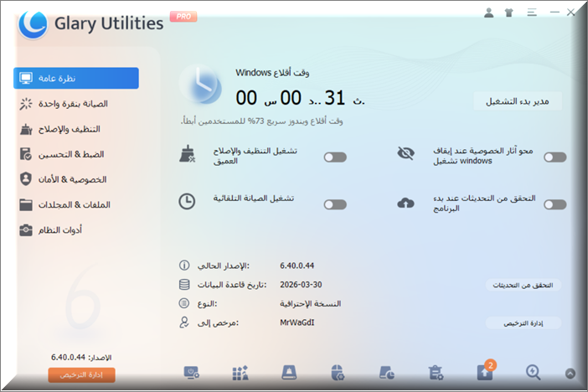Toggle محو آثار الخصوصية switch
The height and width of the screenshot is (392, 588).
pos(555,157)
